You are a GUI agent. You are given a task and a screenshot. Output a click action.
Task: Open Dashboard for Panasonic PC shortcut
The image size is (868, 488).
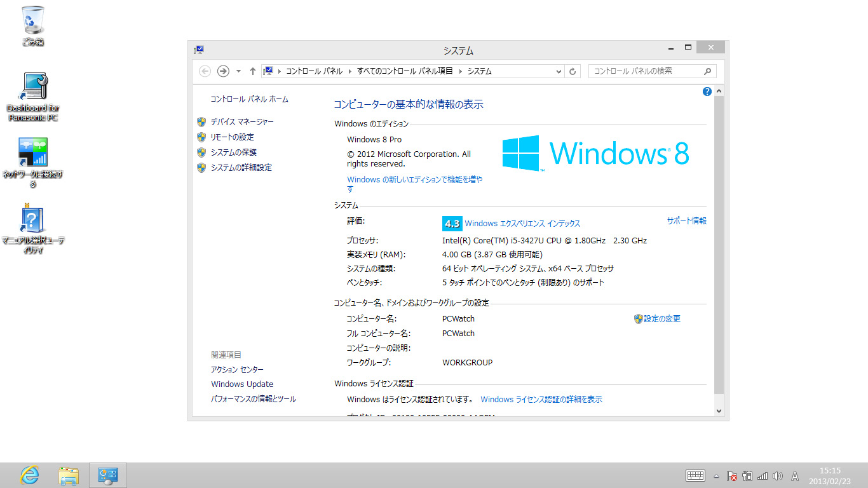pos(32,97)
